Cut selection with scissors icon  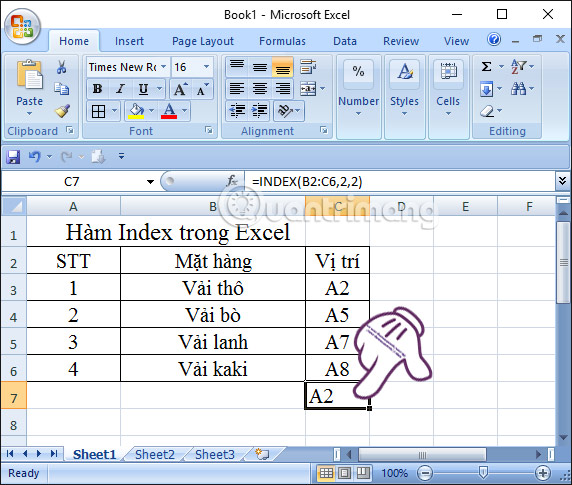pos(61,67)
